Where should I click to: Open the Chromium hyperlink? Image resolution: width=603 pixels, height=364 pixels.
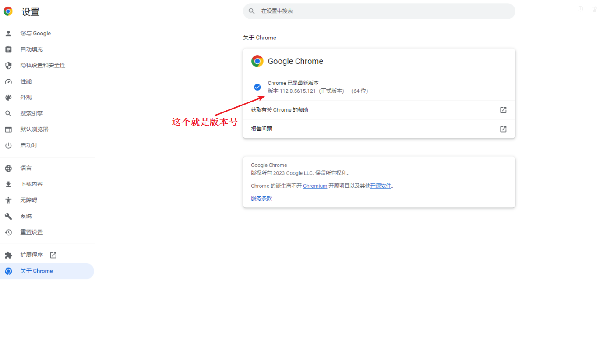pos(315,185)
